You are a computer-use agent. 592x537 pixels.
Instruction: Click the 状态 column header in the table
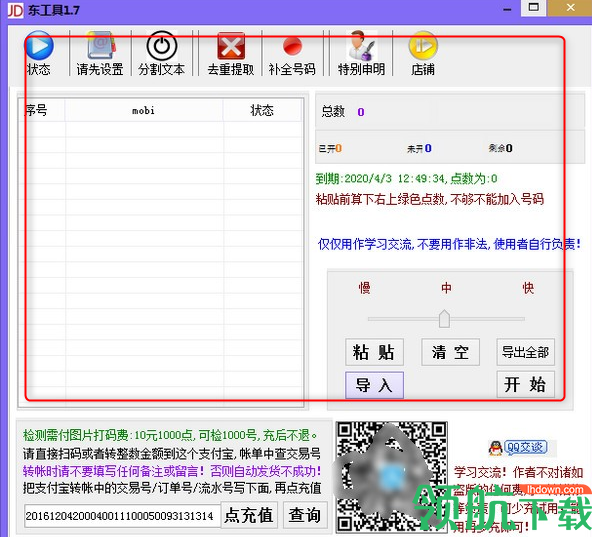click(262, 110)
